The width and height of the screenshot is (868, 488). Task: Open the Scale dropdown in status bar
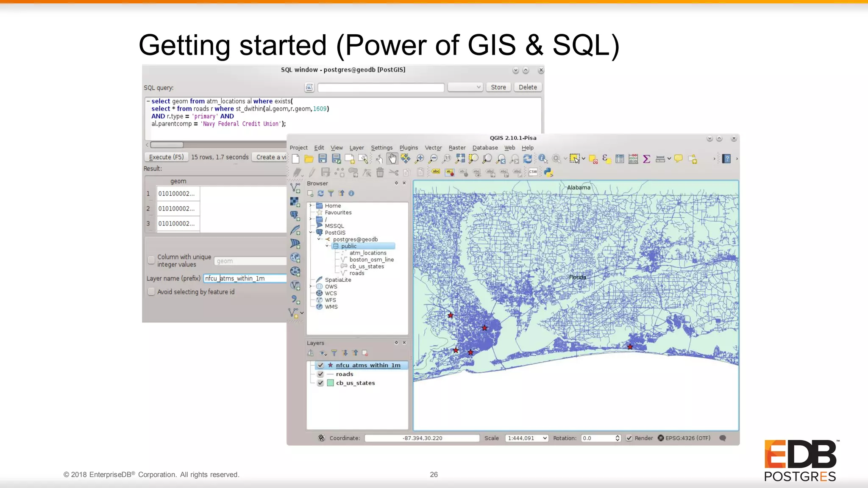coord(545,438)
